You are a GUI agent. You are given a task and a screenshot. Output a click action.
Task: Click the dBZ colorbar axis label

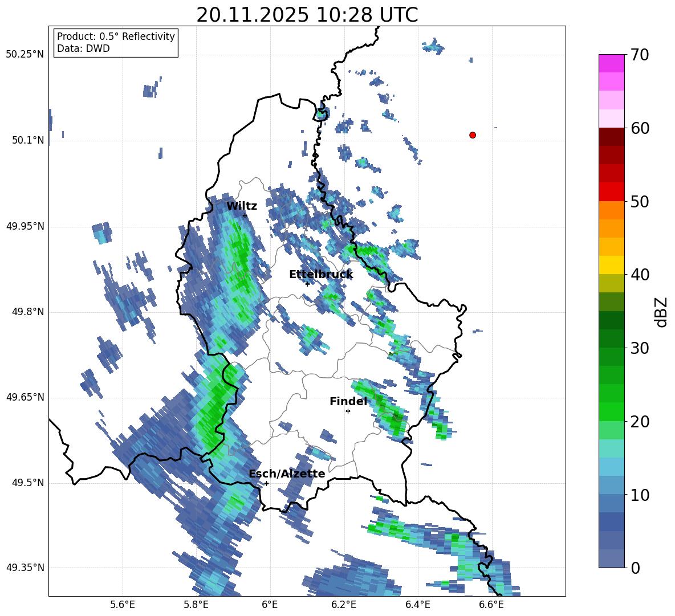[x=661, y=312]
